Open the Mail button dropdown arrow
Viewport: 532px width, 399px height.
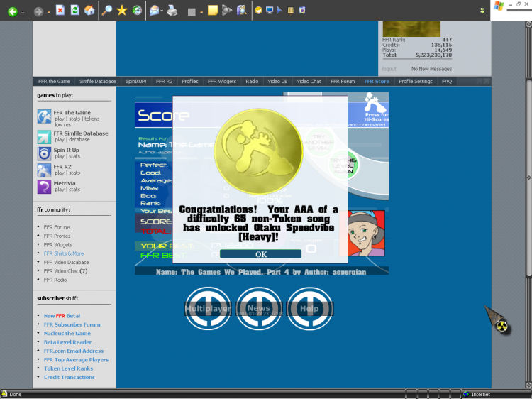162,11
